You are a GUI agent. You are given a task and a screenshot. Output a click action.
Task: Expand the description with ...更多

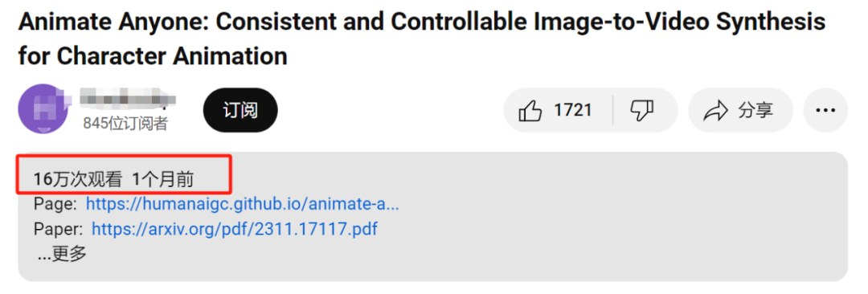(x=63, y=253)
